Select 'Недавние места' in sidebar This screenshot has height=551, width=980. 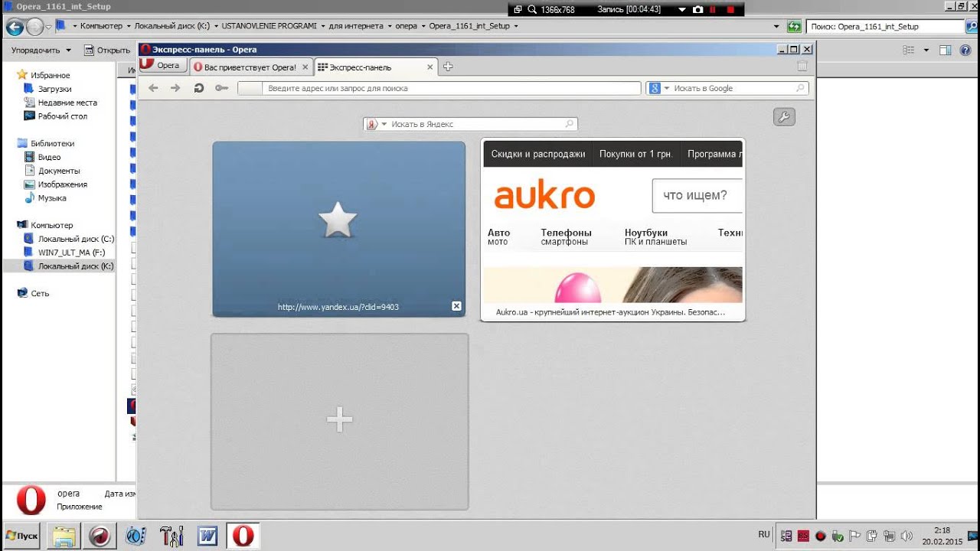[60, 103]
